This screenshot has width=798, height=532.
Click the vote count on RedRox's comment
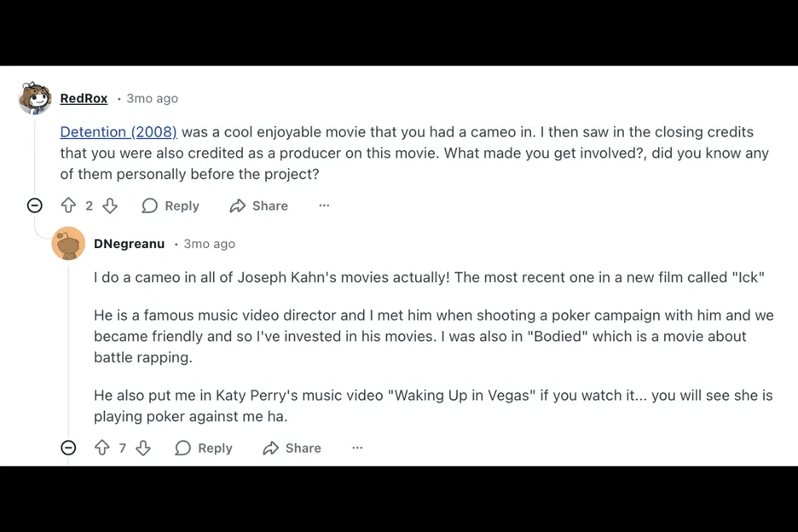(89, 205)
